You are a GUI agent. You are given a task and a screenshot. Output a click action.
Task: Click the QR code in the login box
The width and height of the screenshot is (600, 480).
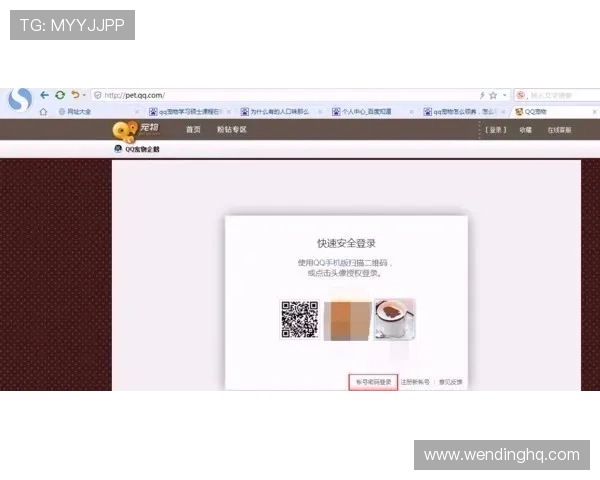click(300, 320)
